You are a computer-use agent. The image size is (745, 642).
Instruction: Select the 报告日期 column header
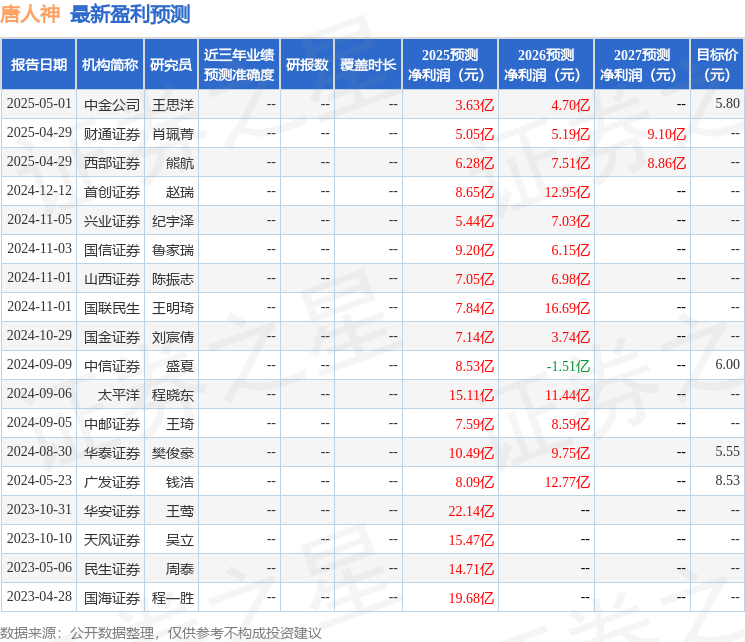tap(38, 65)
